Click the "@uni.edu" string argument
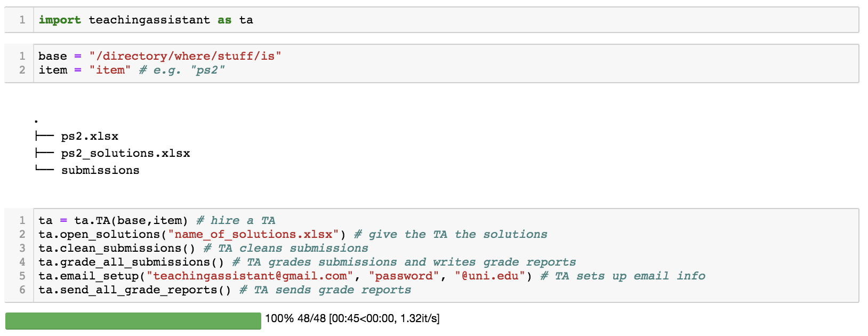868x336 pixels. [490, 276]
